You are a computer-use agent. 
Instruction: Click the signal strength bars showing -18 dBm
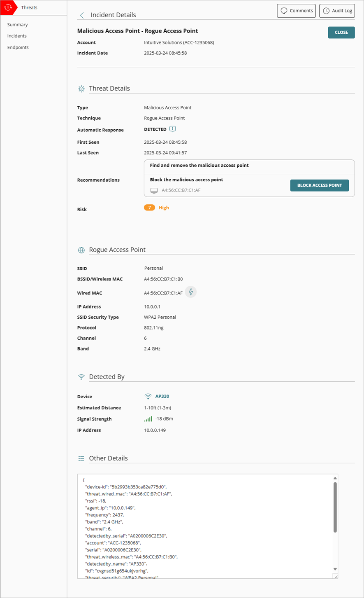(x=148, y=418)
